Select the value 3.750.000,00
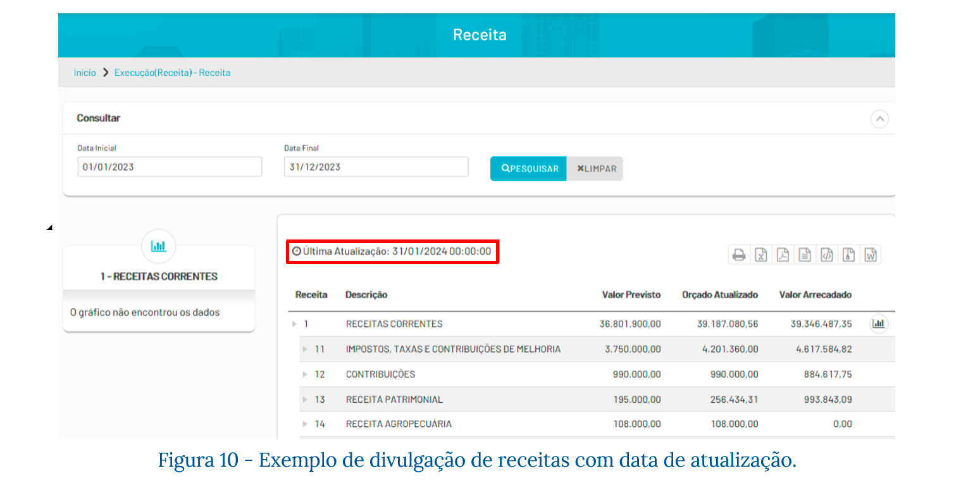 (x=633, y=350)
